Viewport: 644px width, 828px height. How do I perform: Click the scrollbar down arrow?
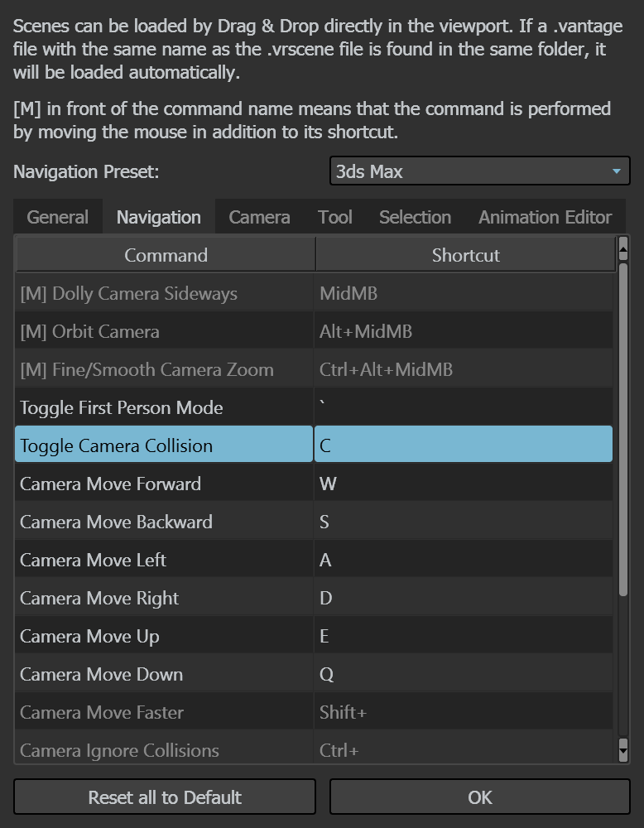point(622,750)
